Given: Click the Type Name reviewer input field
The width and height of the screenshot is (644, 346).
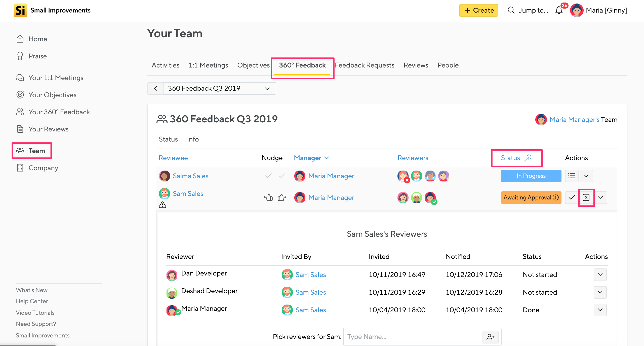Looking at the screenshot, I should click(413, 337).
